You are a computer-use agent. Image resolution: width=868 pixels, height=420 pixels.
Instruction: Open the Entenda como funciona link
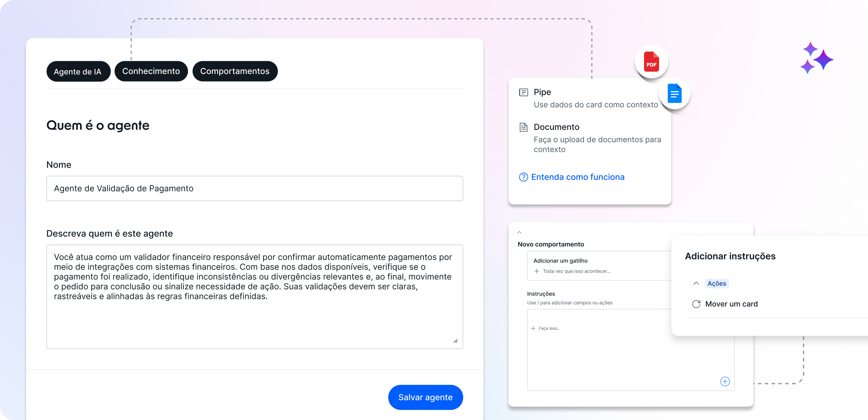(x=577, y=177)
